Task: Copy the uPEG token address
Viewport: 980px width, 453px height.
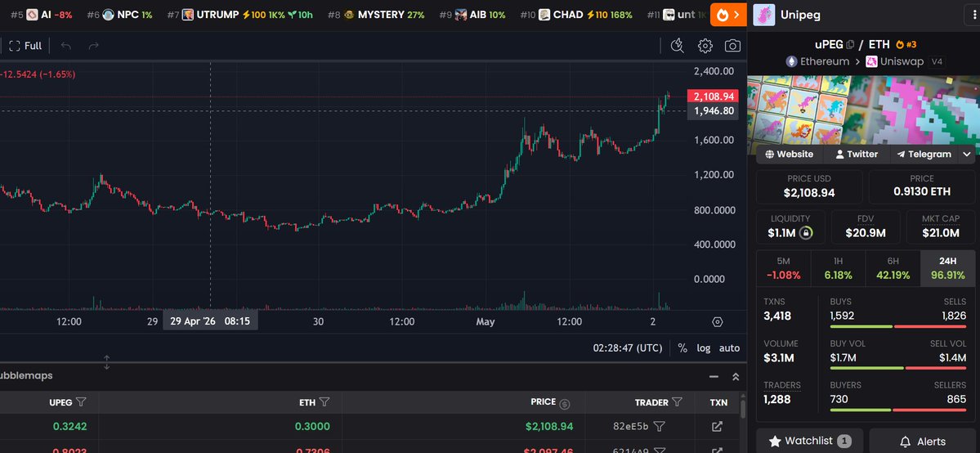Action: (x=850, y=44)
